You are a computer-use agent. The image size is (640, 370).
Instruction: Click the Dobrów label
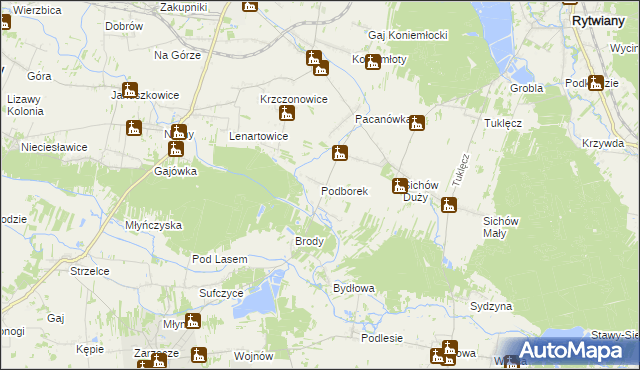[124, 26]
